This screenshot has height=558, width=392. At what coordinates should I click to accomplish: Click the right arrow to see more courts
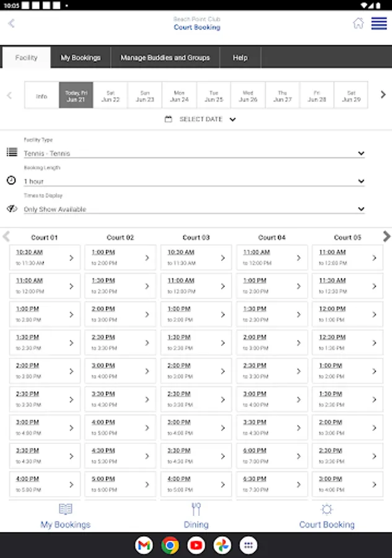[386, 237]
